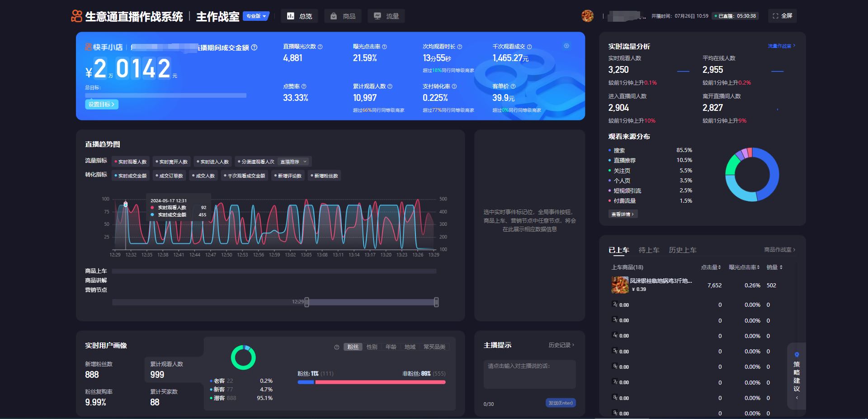Click the 生意通 orange logo icon

pos(76,16)
